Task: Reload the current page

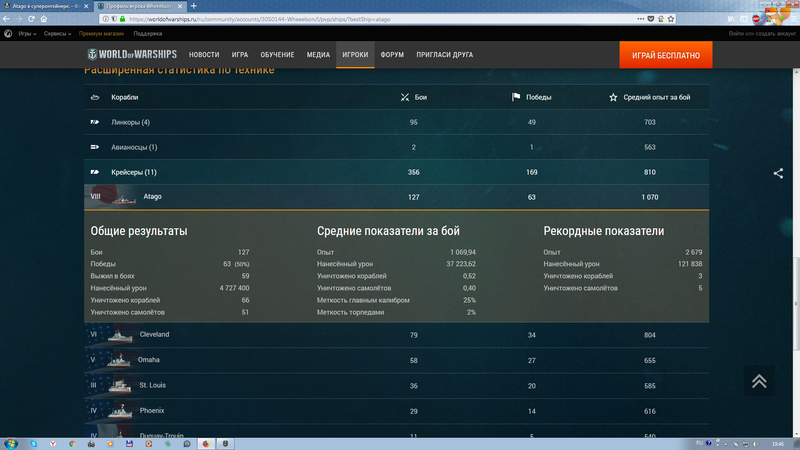Action: click(31, 19)
